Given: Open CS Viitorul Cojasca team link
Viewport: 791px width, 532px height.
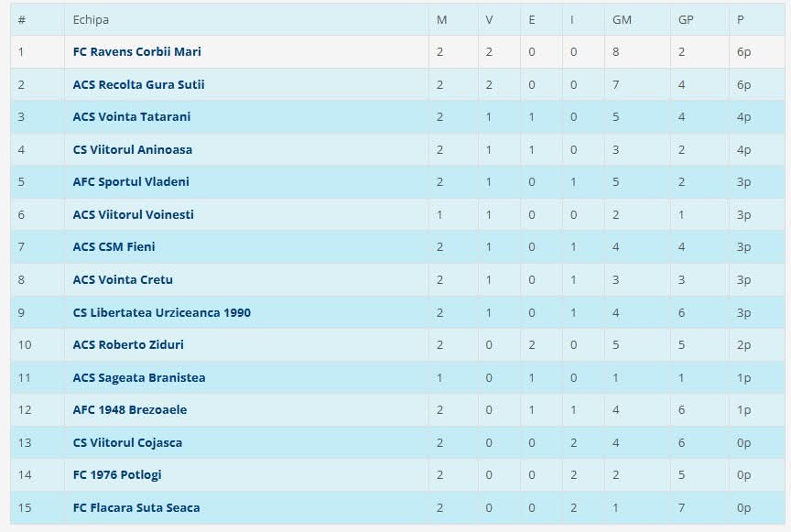Looking at the screenshot, I should pos(127,443).
